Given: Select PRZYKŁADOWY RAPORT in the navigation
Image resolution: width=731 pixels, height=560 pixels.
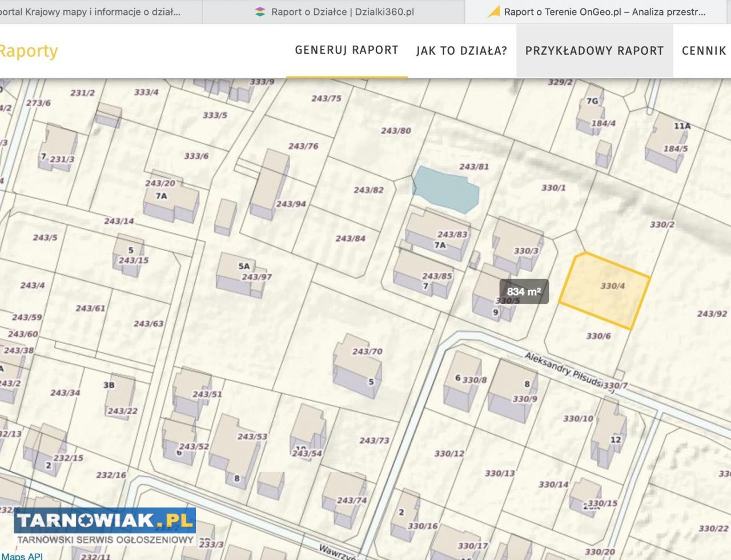Looking at the screenshot, I should coord(595,51).
